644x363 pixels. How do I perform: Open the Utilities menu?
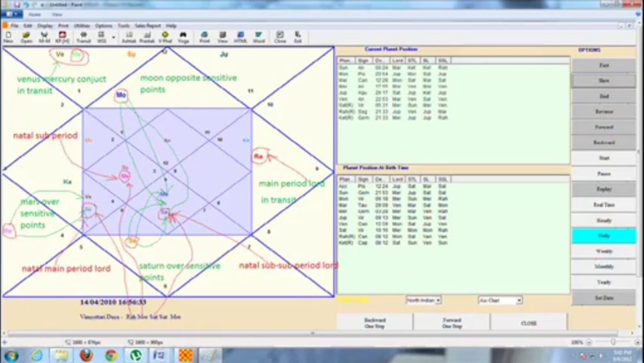click(82, 25)
